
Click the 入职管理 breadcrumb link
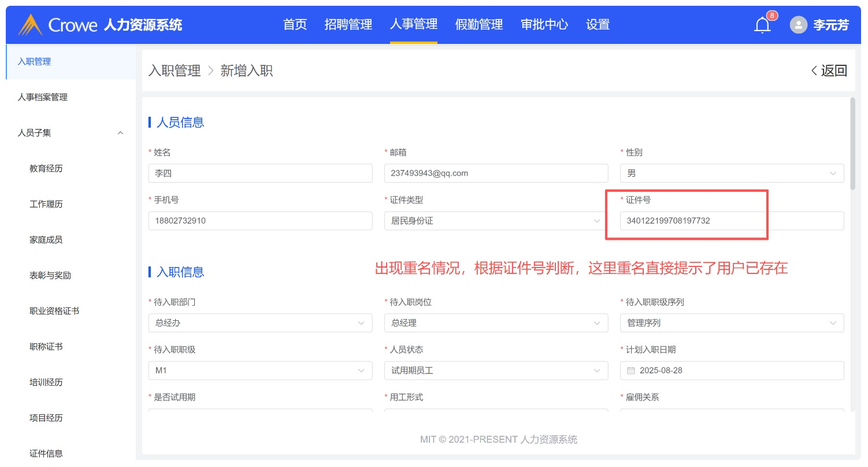click(174, 71)
